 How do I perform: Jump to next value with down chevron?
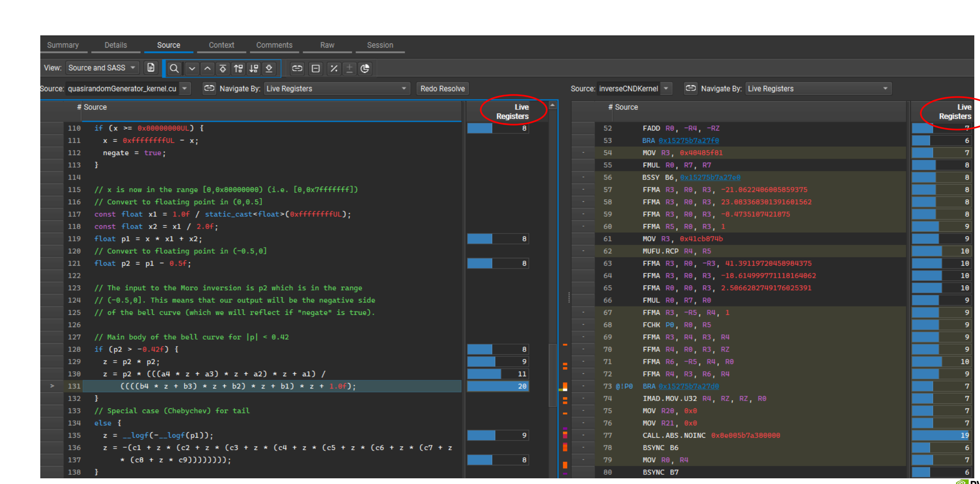click(x=192, y=68)
